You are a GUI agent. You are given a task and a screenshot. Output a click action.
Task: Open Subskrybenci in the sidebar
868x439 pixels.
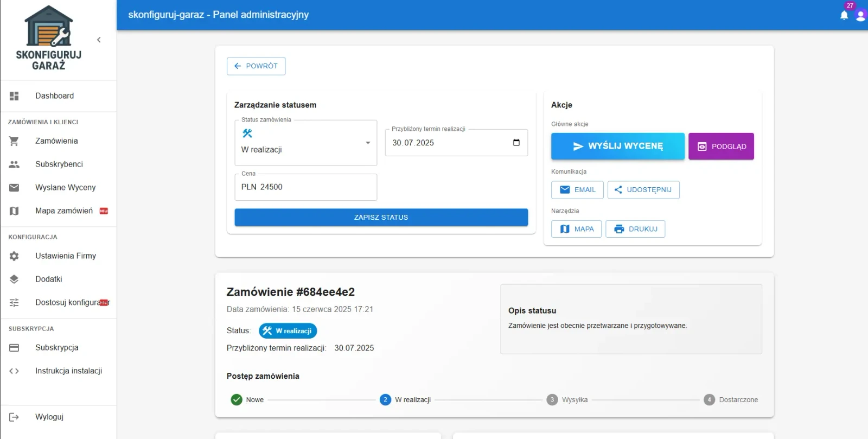pos(59,164)
